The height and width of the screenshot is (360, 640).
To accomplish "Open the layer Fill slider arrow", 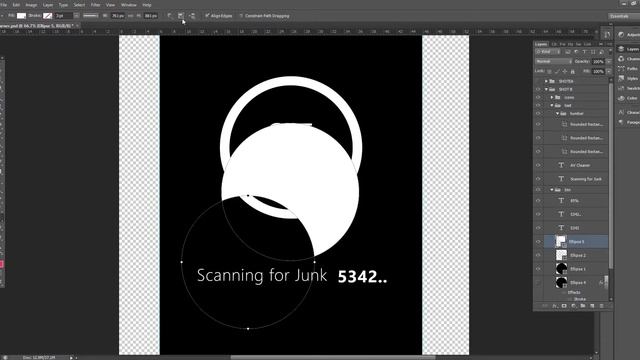I will pyautogui.click(x=609, y=71).
